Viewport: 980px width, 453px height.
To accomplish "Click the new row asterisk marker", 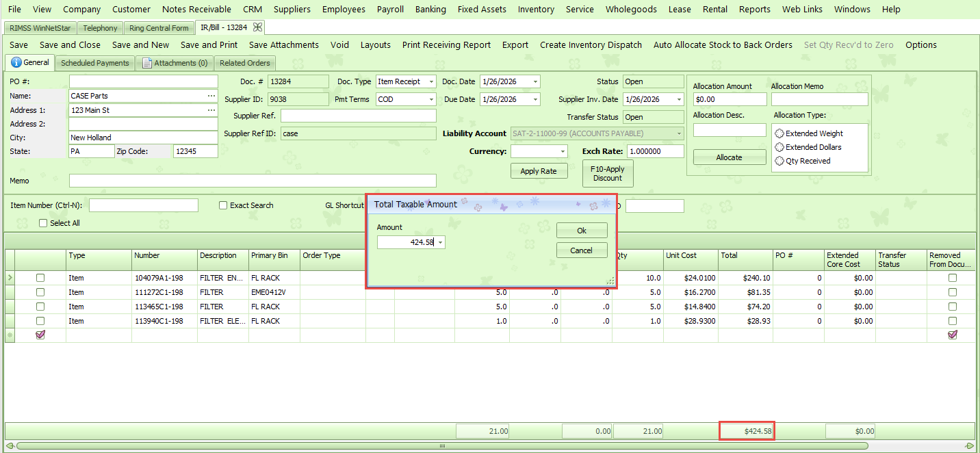I will [x=10, y=335].
